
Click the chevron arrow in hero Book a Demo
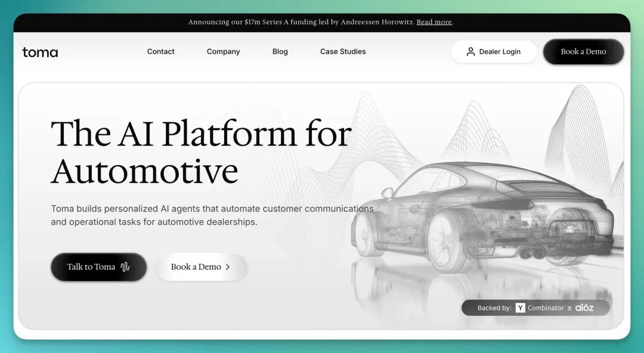(228, 267)
